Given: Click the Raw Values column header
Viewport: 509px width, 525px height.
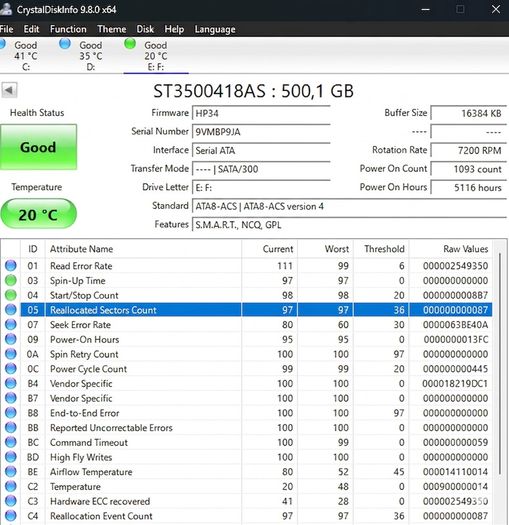Looking at the screenshot, I should 450,249.
